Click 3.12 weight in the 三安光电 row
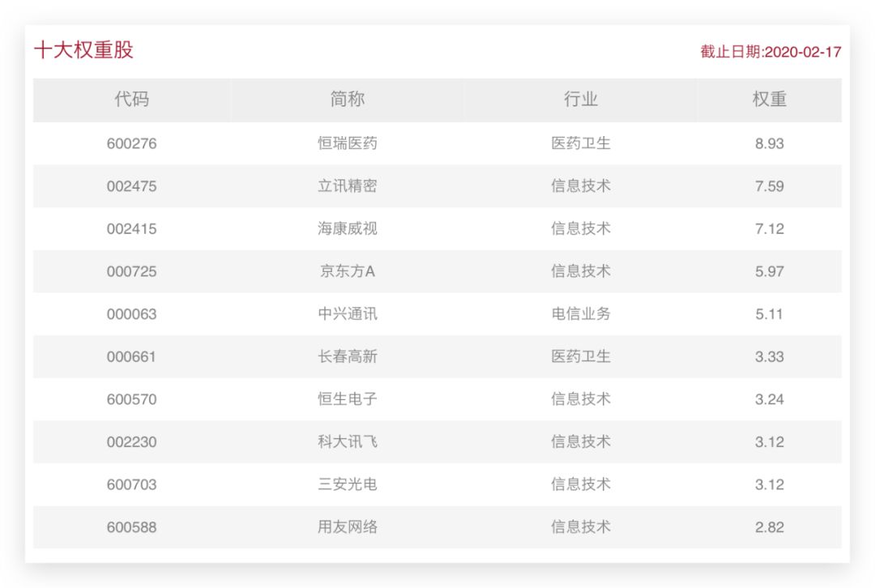The image size is (875, 588). (x=770, y=485)
